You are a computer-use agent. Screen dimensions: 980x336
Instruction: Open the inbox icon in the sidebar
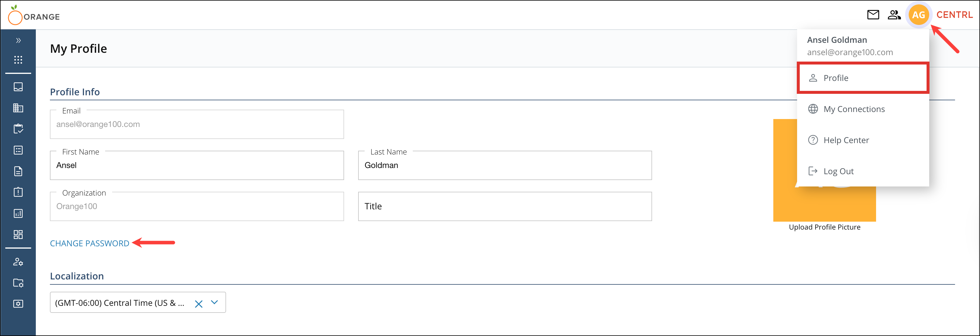[x=18, y=87]
